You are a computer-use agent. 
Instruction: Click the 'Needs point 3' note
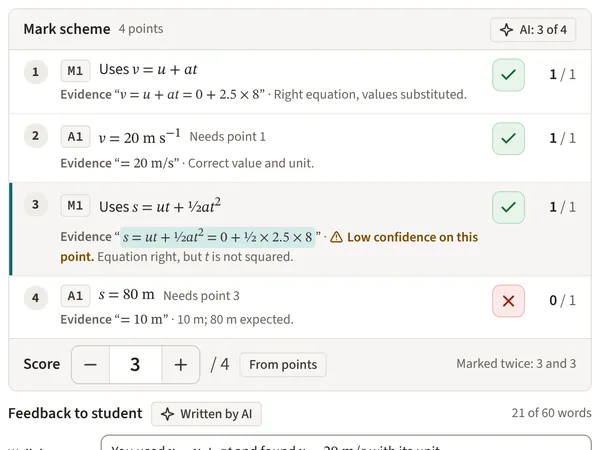point(201,296)
